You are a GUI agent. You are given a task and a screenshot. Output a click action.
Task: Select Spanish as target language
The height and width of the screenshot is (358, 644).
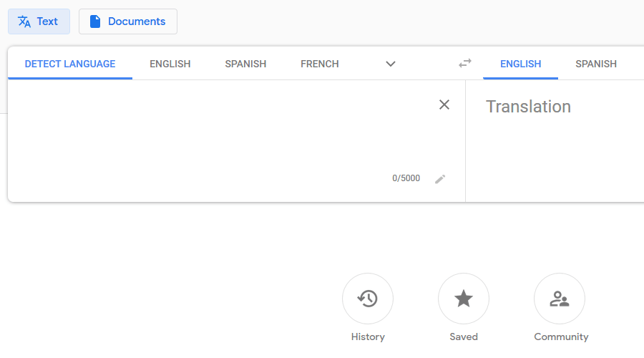point(596,64)
